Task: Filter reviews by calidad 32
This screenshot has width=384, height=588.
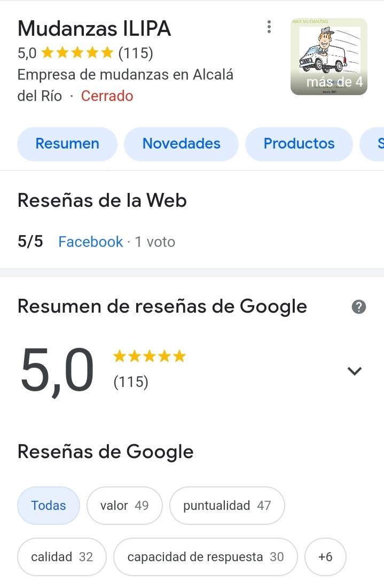Action: 62,557
